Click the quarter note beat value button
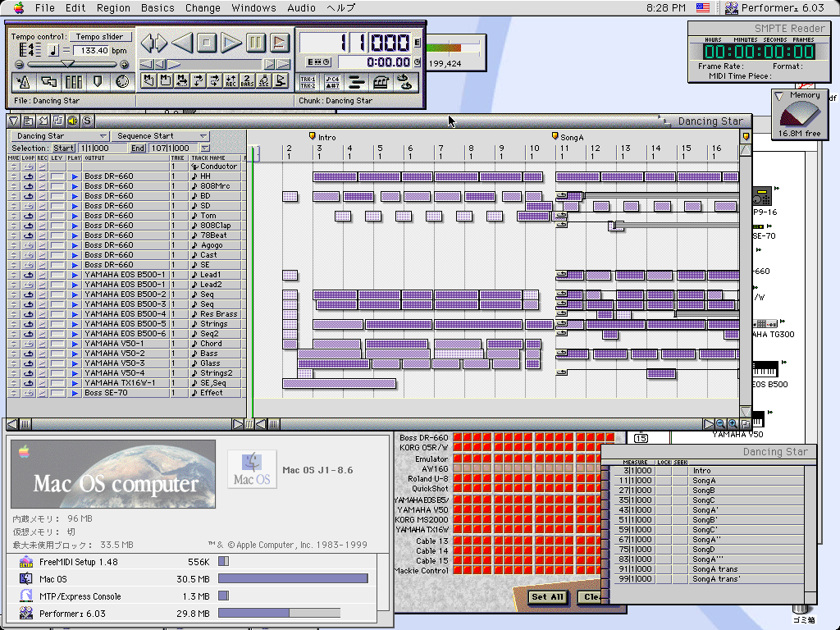840x630 pixels. (53, 50)
